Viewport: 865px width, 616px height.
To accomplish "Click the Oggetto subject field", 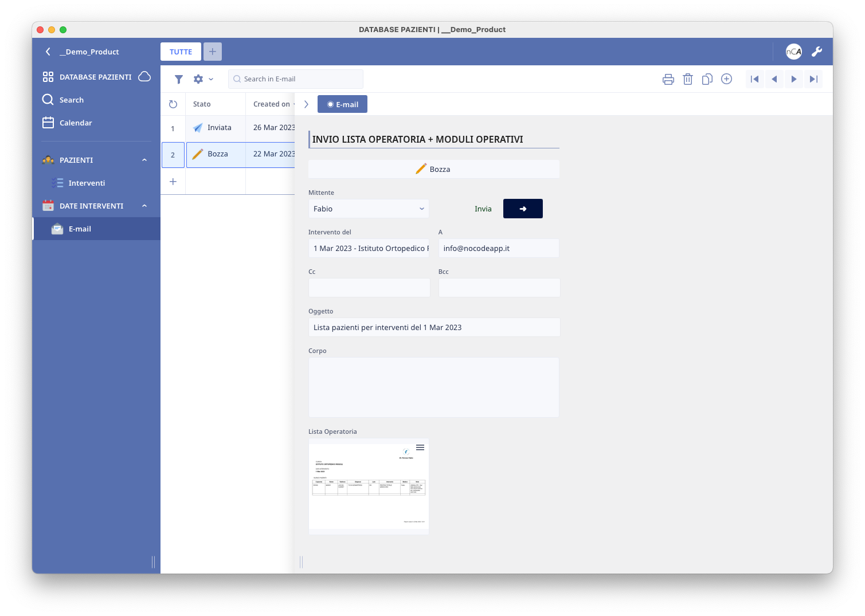I will click(434, 327).
